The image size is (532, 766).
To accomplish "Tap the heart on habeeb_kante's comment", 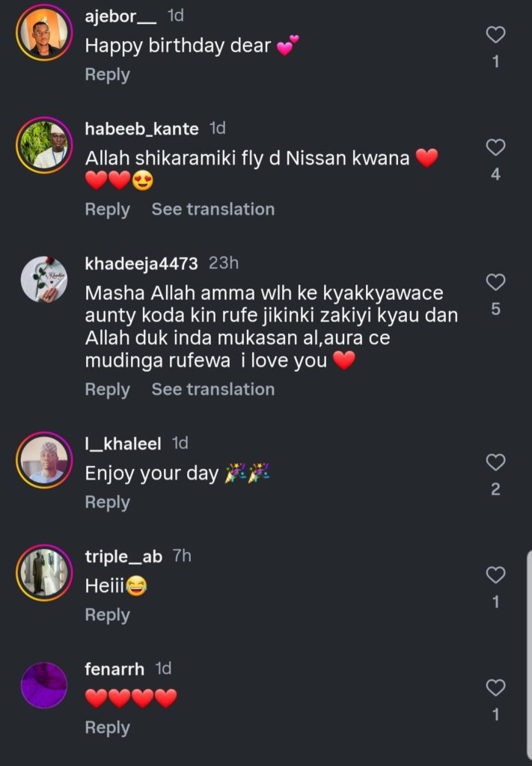I will (495, 147).
